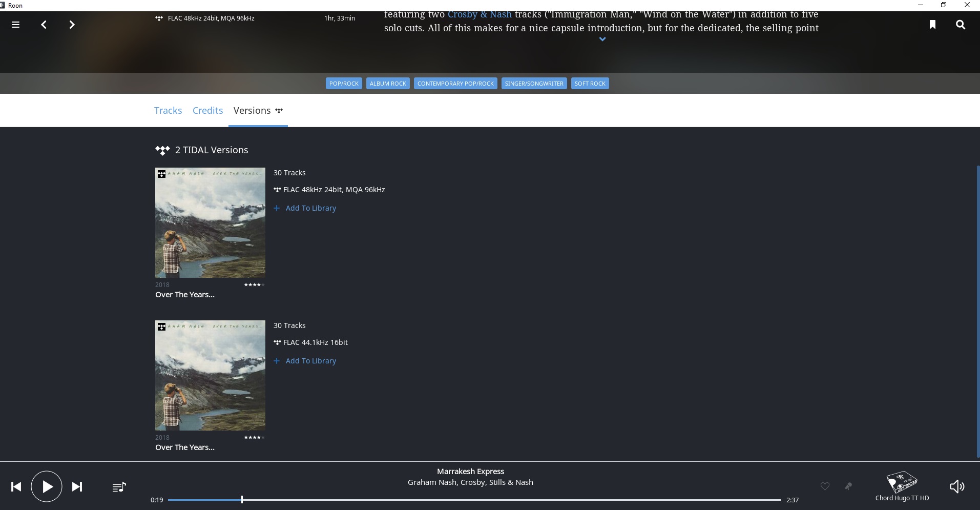
Task: Follow the Crosby & Nash artist link
Action: tap(479, 14)
